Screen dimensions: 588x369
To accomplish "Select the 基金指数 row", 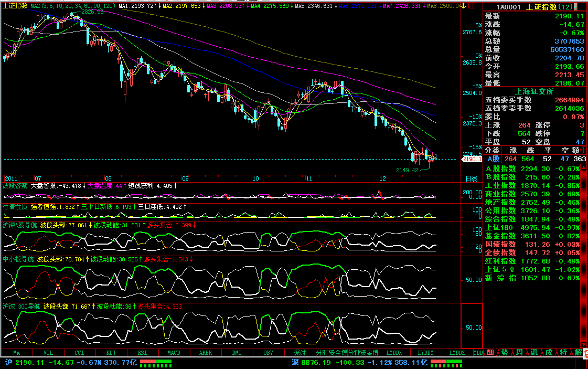I will point(532,236).
